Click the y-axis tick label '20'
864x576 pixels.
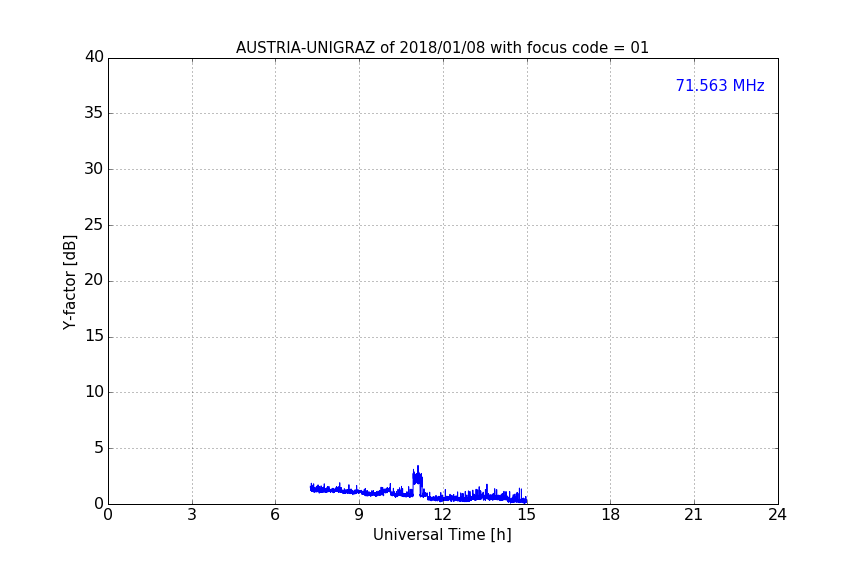[94, 280]
